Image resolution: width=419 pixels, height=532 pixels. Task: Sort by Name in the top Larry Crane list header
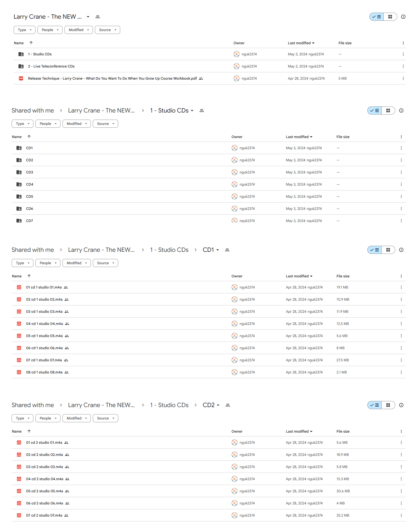[19, 43]
